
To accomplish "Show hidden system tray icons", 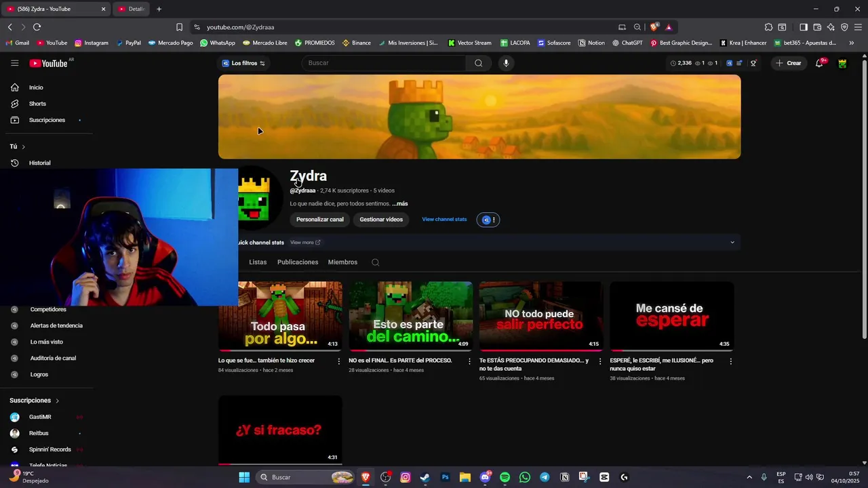I will [x=749, y=477].
